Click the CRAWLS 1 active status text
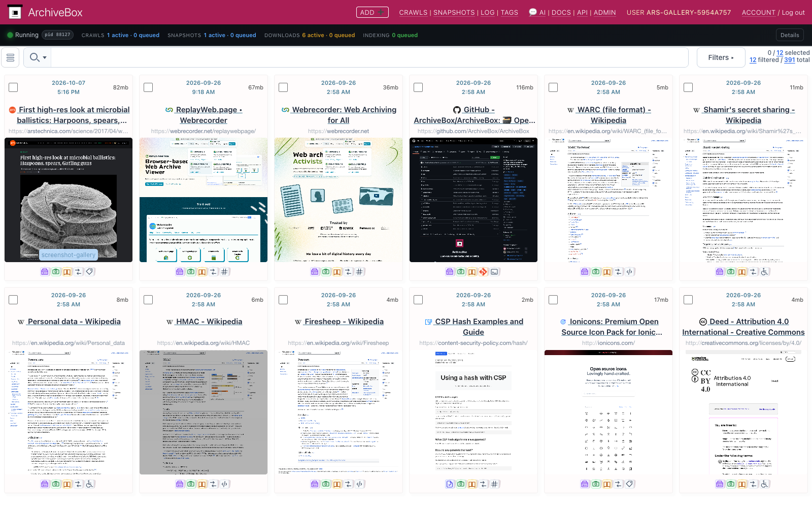This screenshot has height=508, width=812. pos(120,35)
